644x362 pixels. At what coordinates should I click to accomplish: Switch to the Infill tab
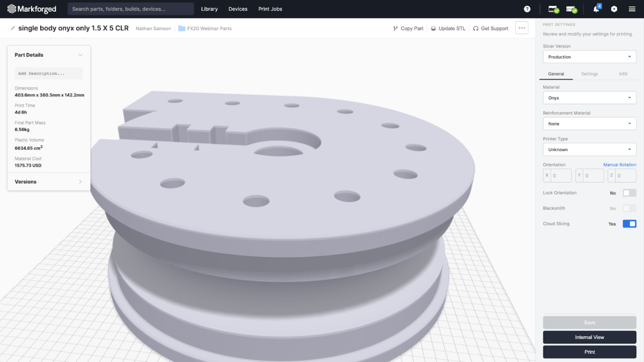tap(623, 74)
